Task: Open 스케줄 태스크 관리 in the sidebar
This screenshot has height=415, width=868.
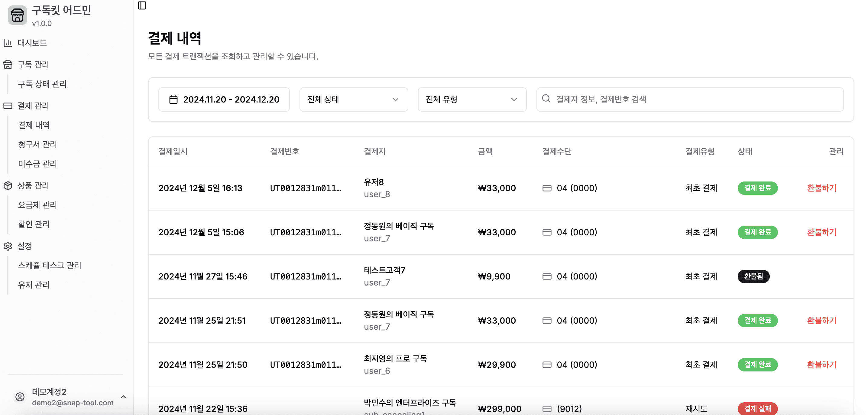Action: (50, 265)
